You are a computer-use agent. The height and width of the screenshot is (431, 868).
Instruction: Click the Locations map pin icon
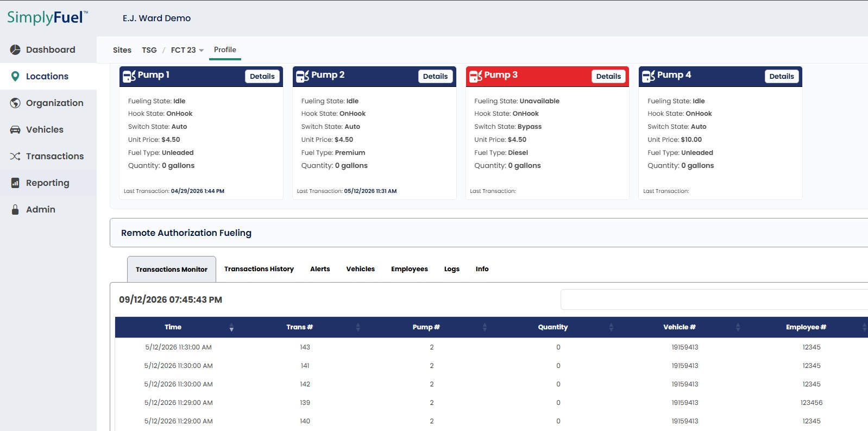click(x=15, y=76)
